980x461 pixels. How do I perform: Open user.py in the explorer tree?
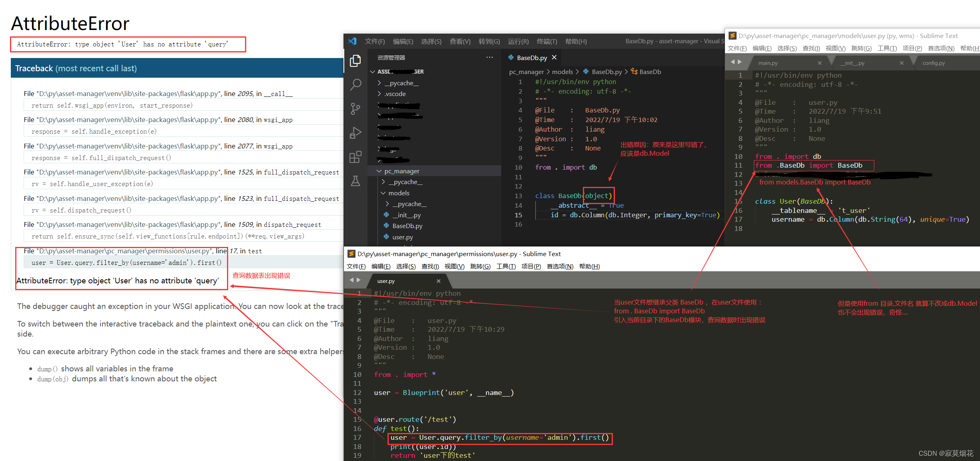click(x=402, y=237)
